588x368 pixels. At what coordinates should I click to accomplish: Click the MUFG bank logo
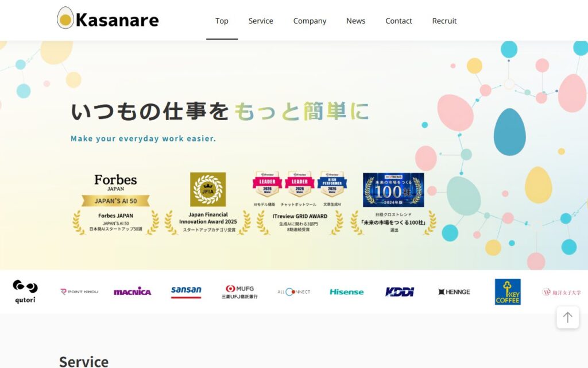point(239,292)
